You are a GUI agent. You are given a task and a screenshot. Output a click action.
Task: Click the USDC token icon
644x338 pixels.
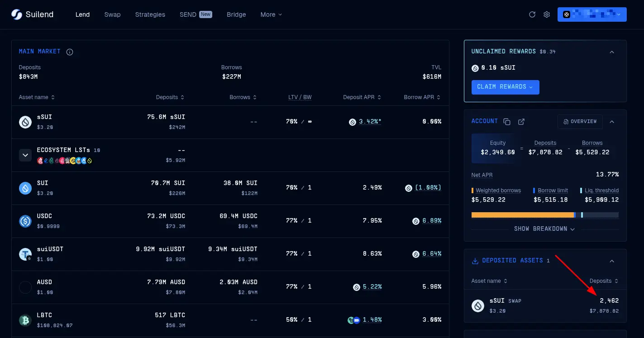click(25, 221)
